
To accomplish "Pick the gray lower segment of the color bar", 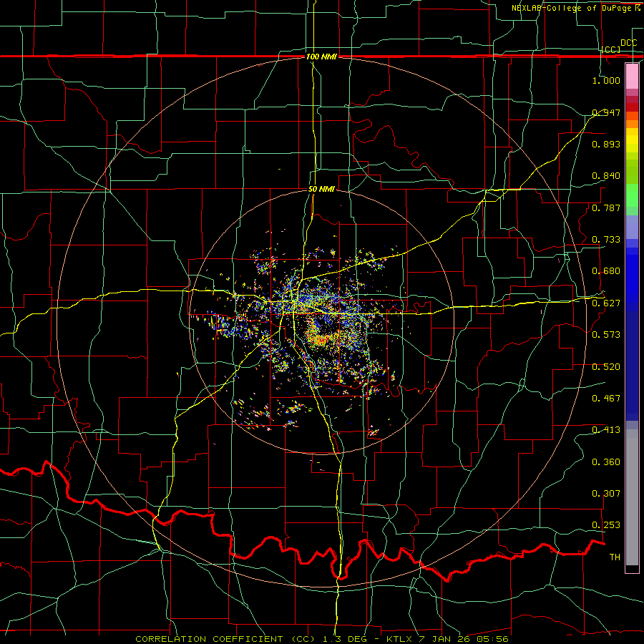I will [x=632, y=497].
